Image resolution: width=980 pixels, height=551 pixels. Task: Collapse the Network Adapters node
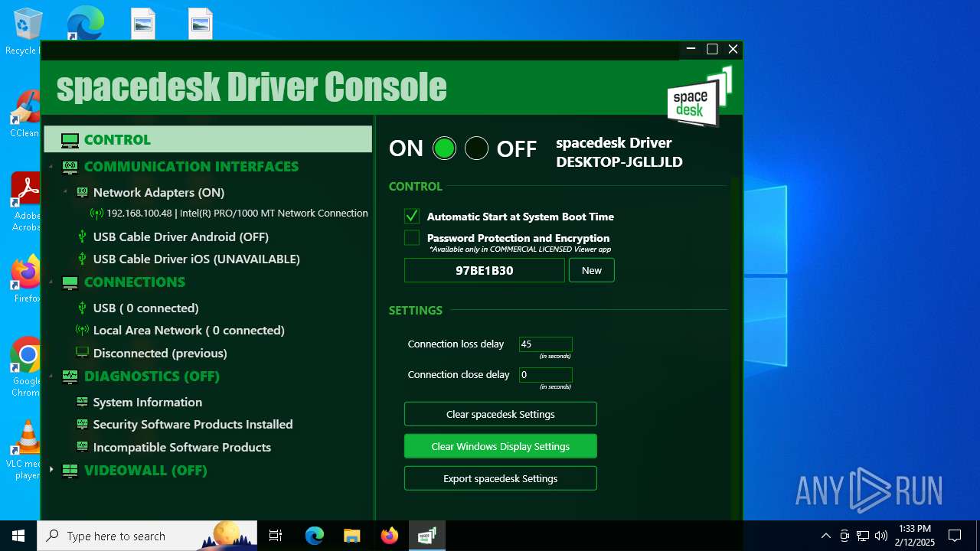(x=65, y=193)
